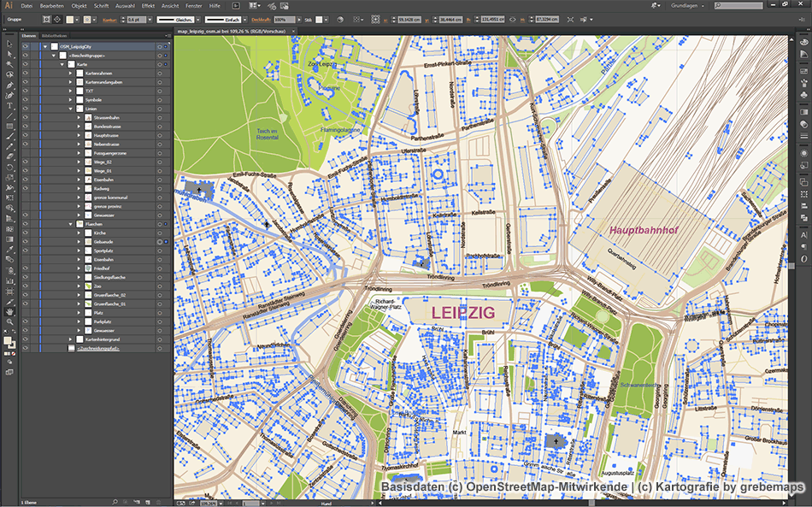
Task: Click the fill color swatch in toolbox
Action: click(x=8, y=340)
